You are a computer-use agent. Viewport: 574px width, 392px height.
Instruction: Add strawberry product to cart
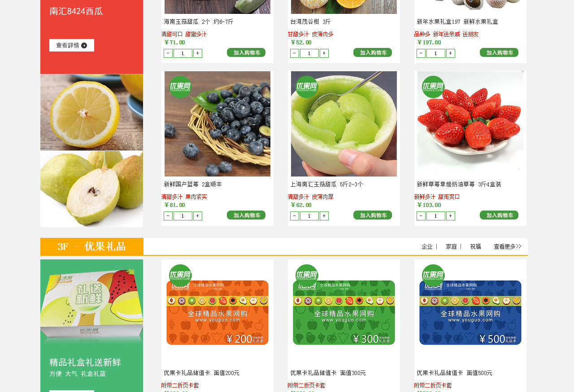point(499,215)
